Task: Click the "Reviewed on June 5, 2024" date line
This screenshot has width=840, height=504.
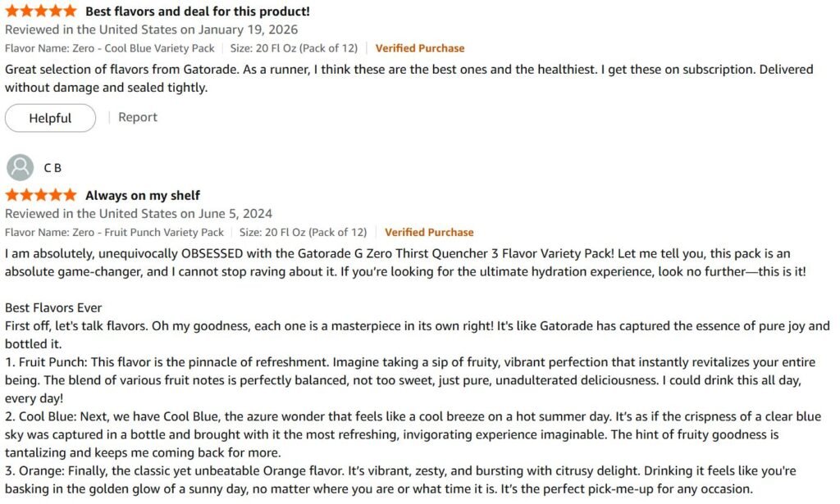Action: tap(139, 213)
